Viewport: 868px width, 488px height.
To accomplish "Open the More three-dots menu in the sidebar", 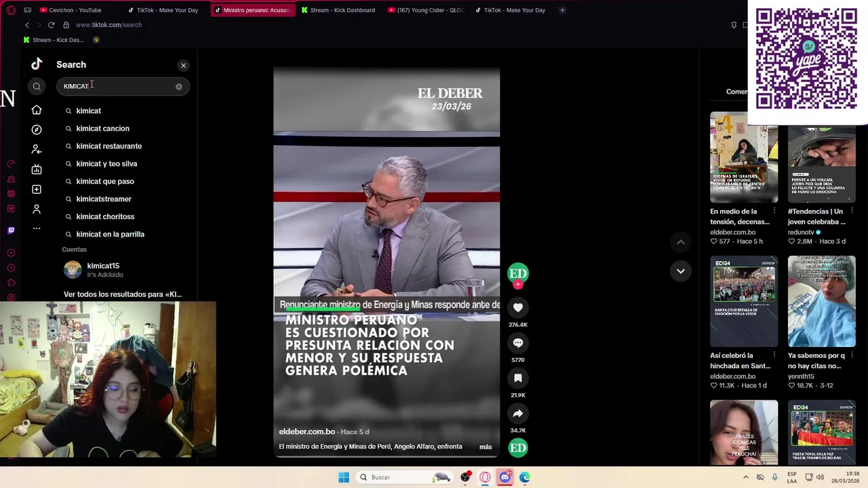I will [37, 228].
